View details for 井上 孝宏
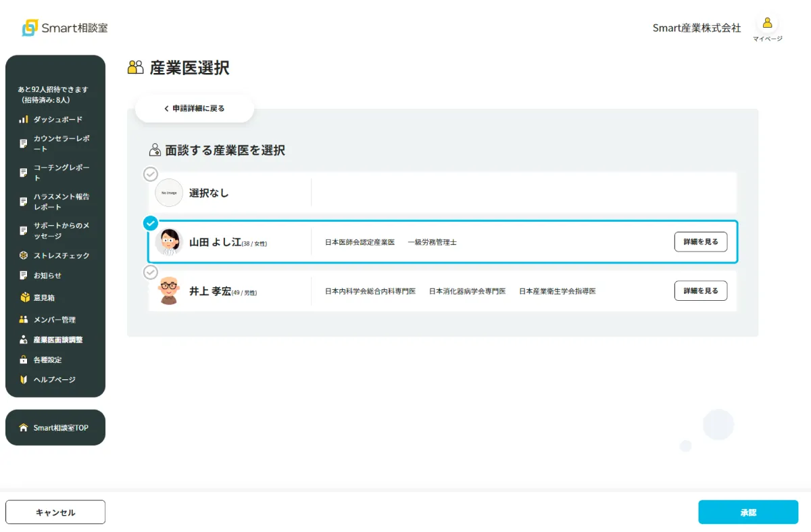This screenshot has width=811, height=532. [x=701, y=291]
